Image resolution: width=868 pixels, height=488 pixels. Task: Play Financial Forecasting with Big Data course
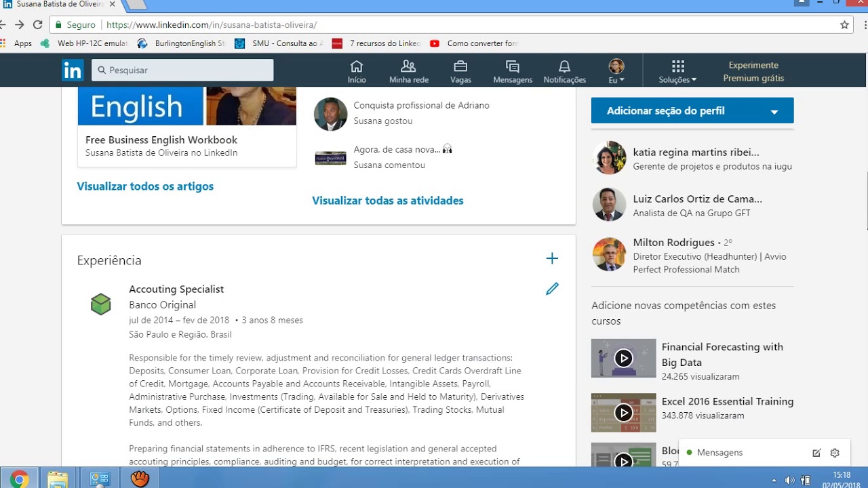click(623, 358)
